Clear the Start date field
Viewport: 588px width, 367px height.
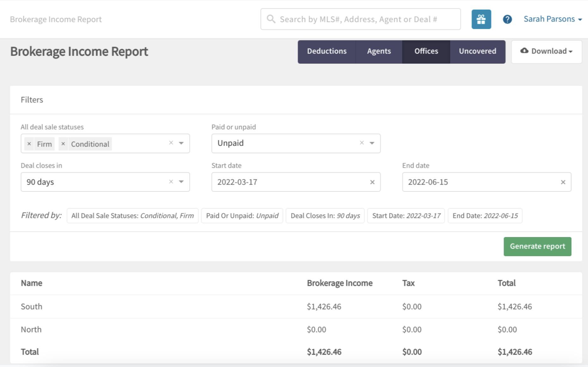pyautogui.click(x=372, y=182)
